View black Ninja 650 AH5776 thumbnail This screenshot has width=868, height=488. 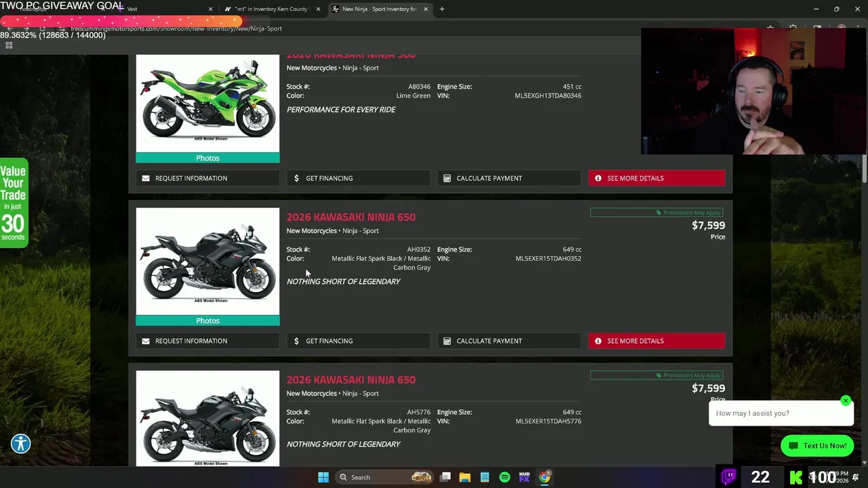pos(208,418)
